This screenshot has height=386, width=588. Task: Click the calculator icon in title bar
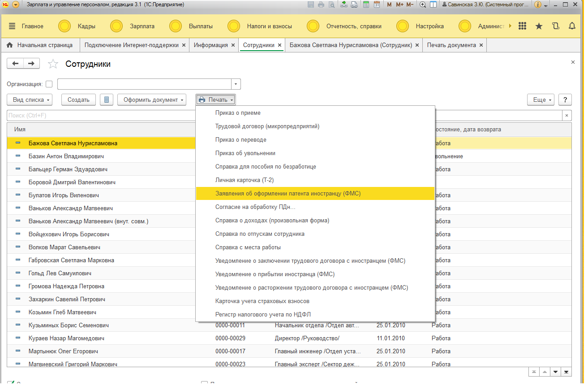click(366, 4)
